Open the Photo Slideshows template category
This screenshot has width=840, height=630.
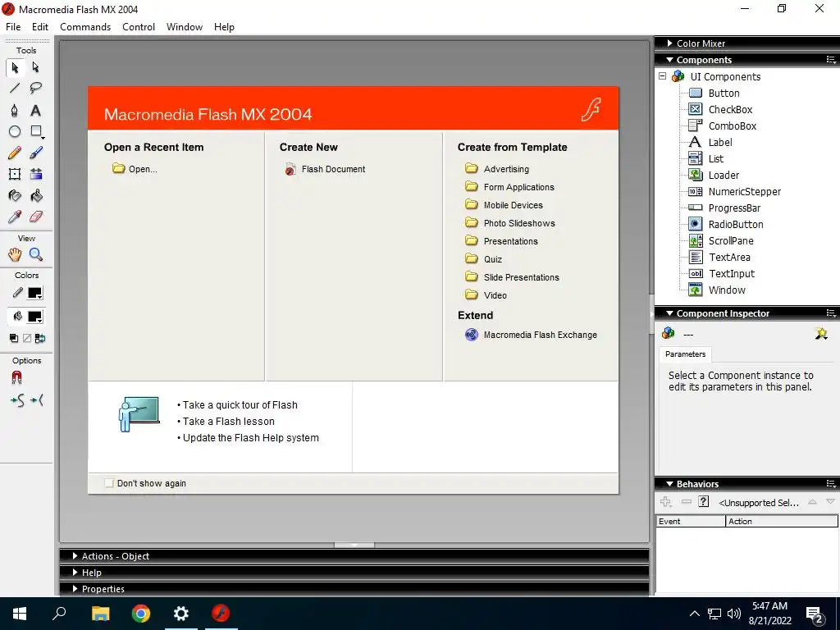510,223
